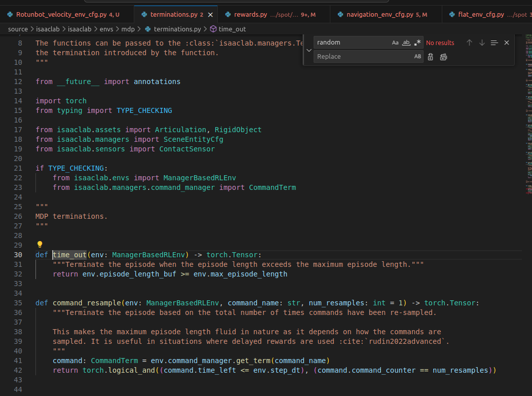Click line number 30 in gutter
532x396 pixels.
point(18,255)
